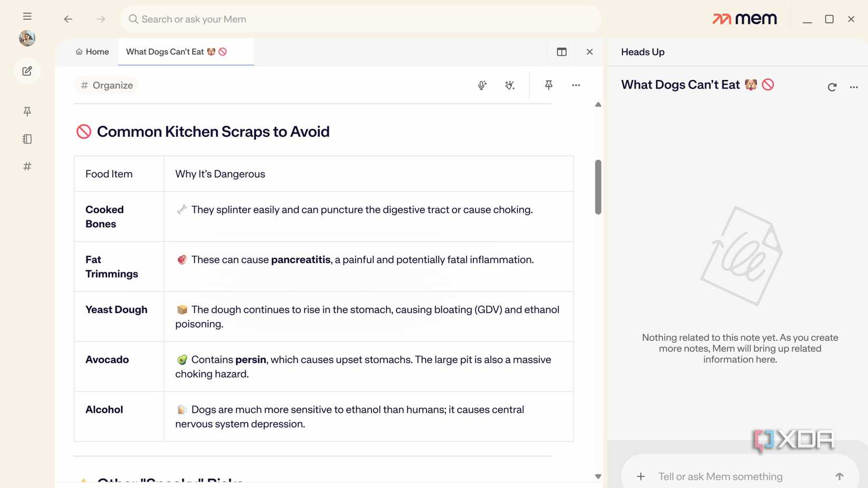Select the What Dogs Can't Eat tab

(186, 52)
